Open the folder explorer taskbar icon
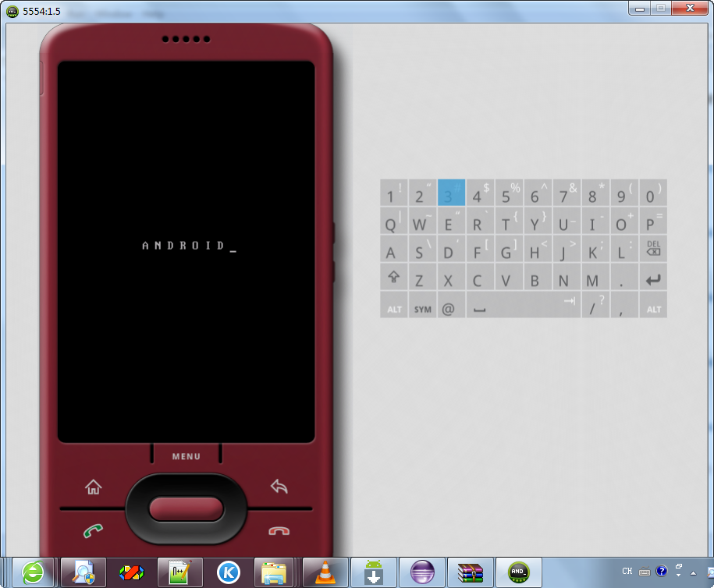 pos(274,572)
